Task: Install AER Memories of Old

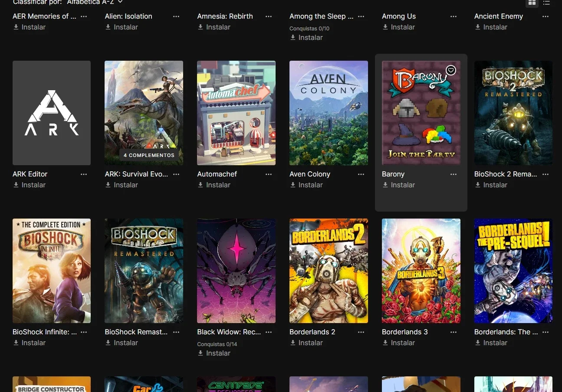Action: point(30,27)
